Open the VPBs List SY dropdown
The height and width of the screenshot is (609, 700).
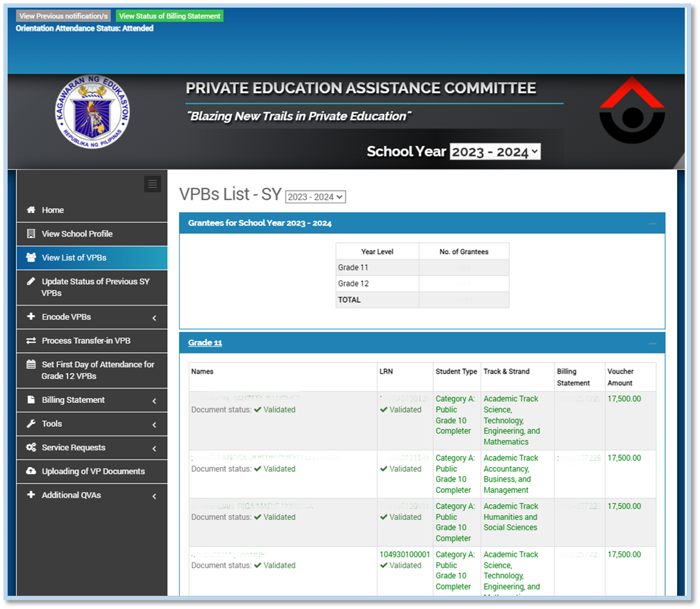[316, 197]
